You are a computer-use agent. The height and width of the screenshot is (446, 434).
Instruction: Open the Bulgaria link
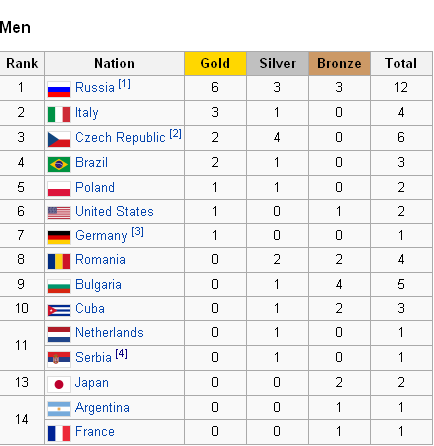[x=98, y=285]
